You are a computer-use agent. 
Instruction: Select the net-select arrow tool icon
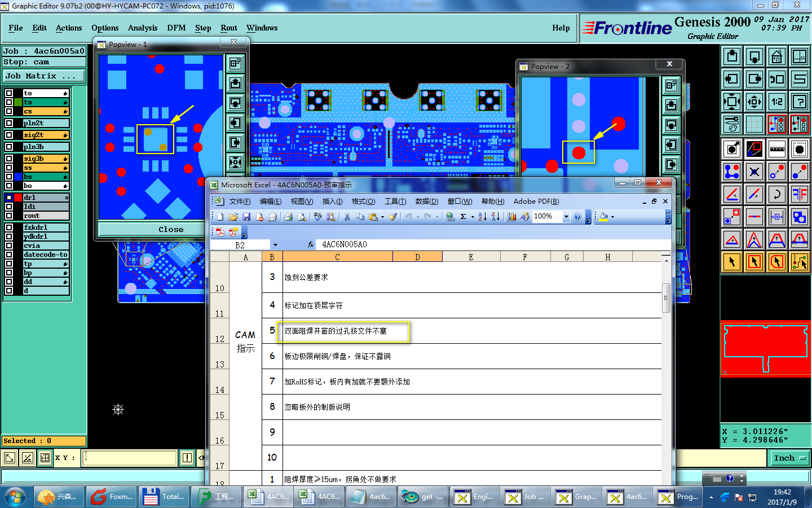[x=800, y=262]
